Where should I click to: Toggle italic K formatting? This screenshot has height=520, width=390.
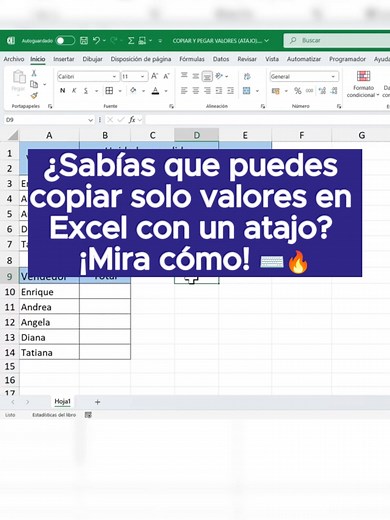pos(74,91)
